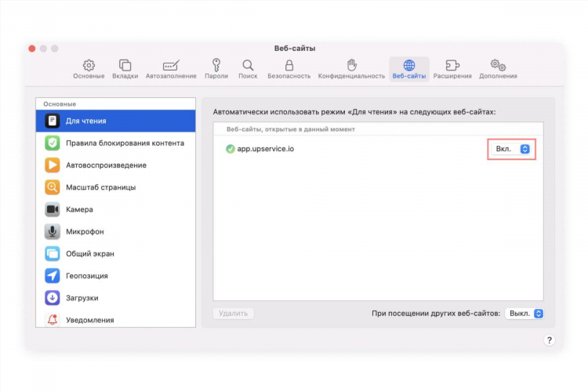The height and width of the screenshot is (392, 588).
Task: Open the Конфиденциальность hand tab
Action: [x=351, y=69]
